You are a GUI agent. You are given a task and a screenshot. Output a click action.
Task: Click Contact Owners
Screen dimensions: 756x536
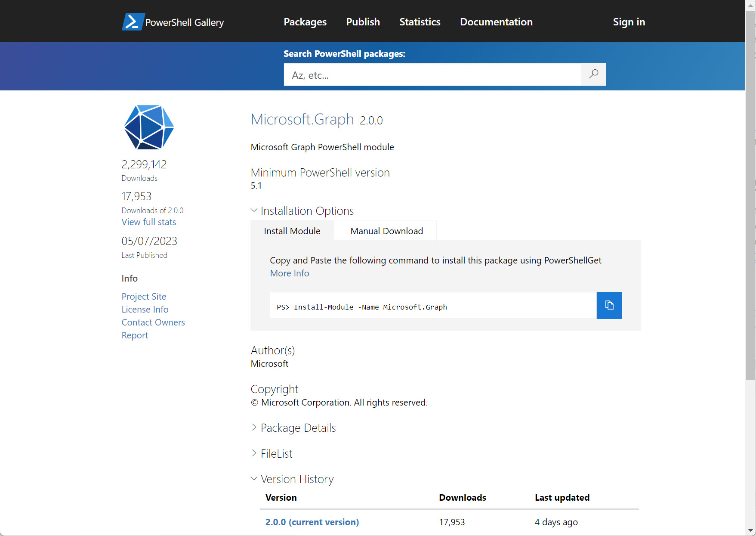153,322
